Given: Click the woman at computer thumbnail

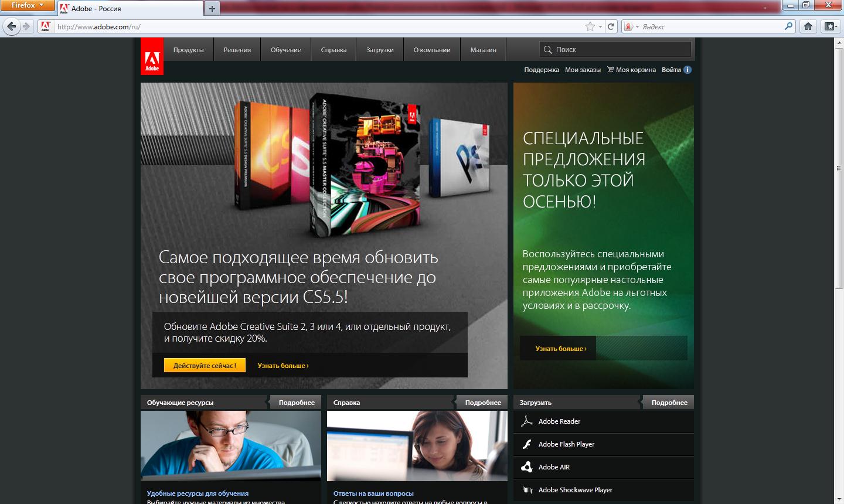Looking at the screenshot, I should click(x=417, y=445).
